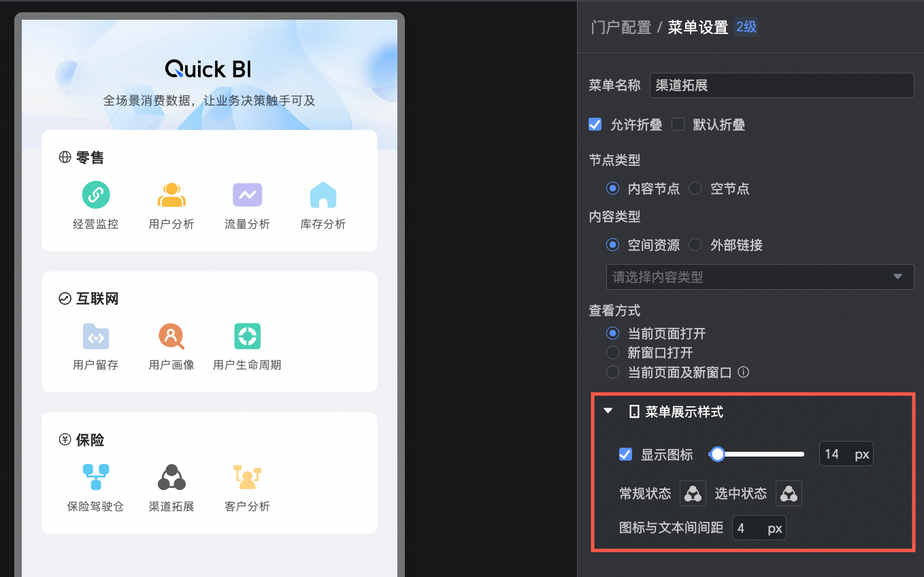Click the 菜单设置 breadcrumb title

tap(698, 27)
